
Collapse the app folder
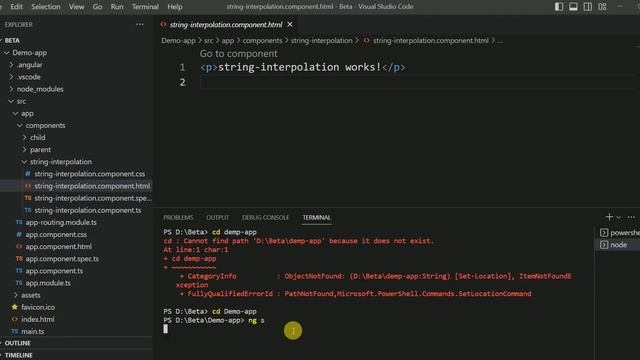[x=23, y=113]
